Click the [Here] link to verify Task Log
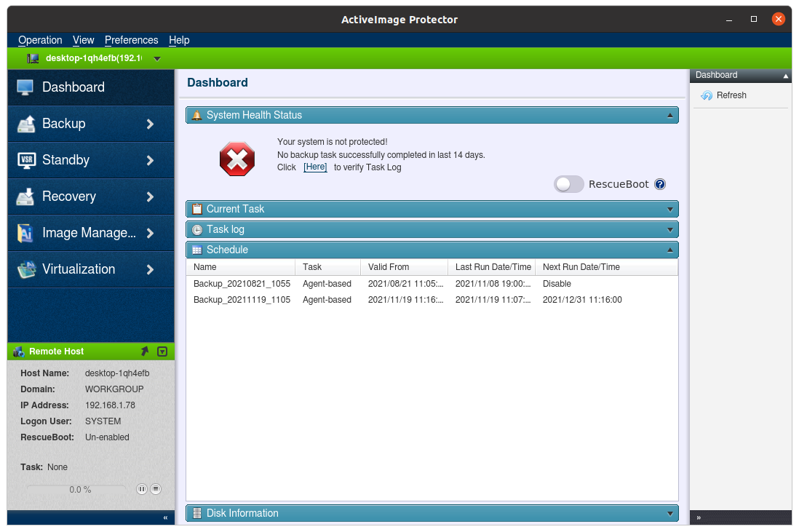The image size is (799, 532). pos(315,167)
